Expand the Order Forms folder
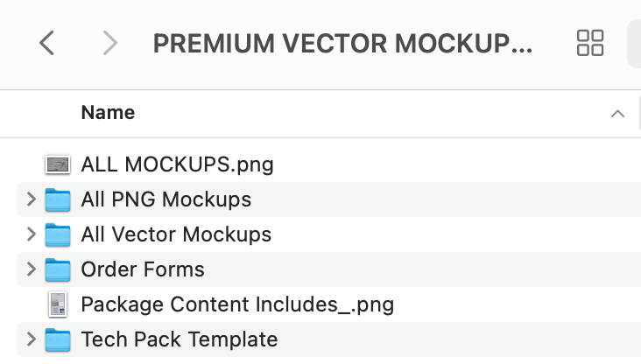641x364 pixels. [x=31, y=269]
